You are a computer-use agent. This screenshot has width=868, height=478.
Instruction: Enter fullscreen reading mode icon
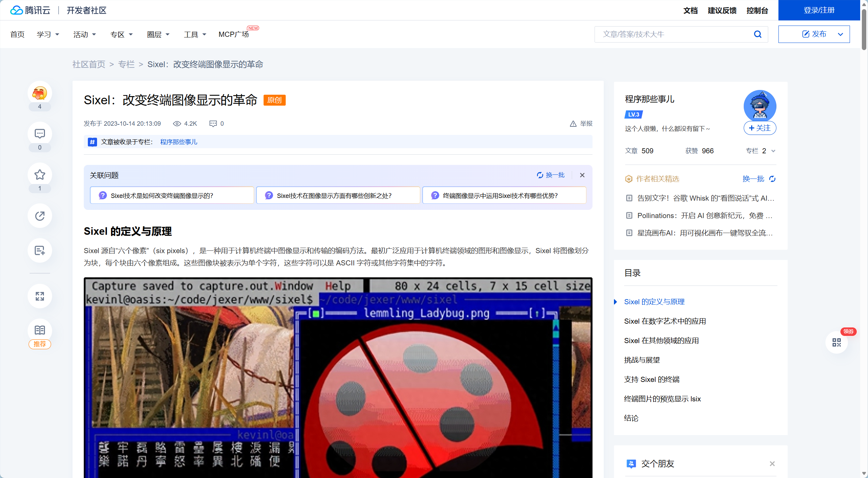click(x=40, y=296)
